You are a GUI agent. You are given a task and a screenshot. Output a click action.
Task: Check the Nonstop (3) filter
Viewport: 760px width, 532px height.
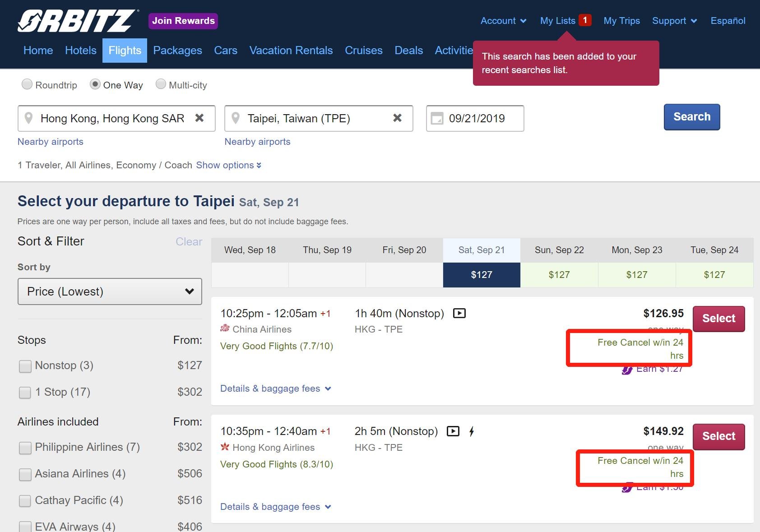click(x=25, y=366)
